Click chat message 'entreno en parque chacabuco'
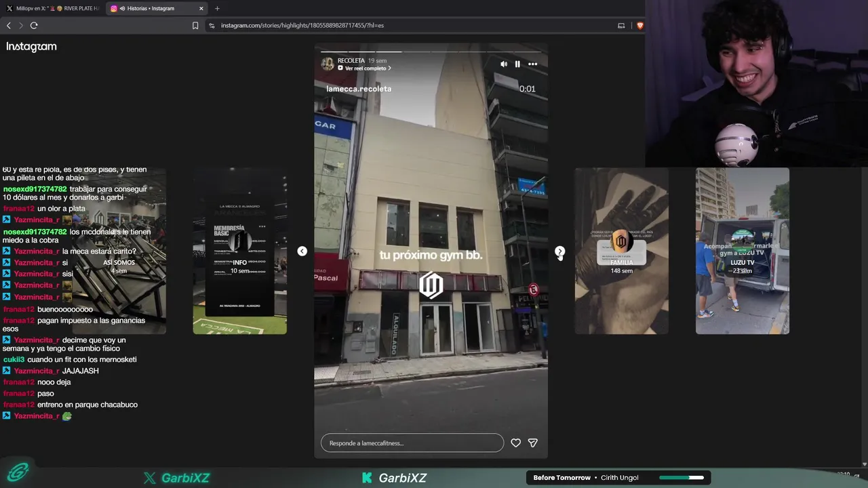This screenshot has width=868, height=488. click(x=87, y=405)
